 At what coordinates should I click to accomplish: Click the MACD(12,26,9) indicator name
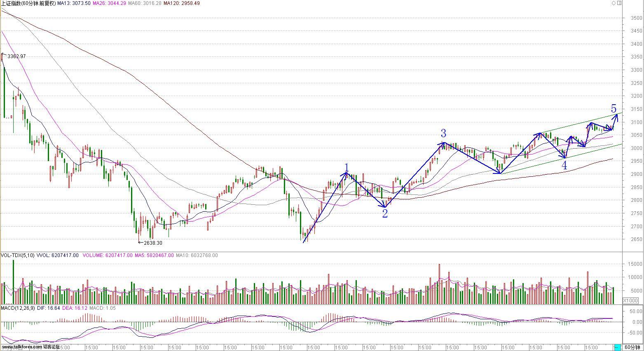pyautogui.click(x=18, y=308)
